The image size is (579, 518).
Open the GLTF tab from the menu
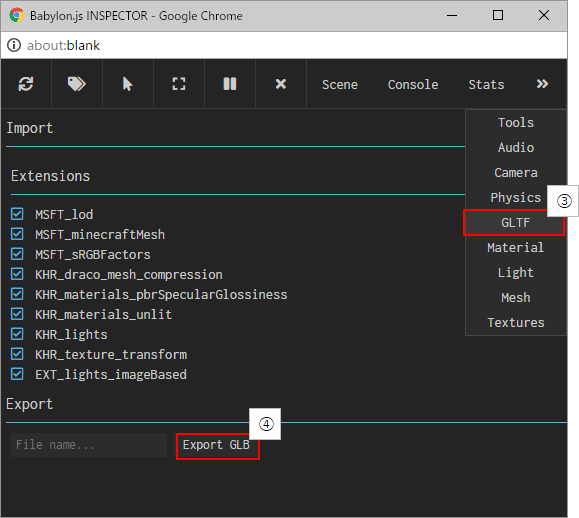515,223
